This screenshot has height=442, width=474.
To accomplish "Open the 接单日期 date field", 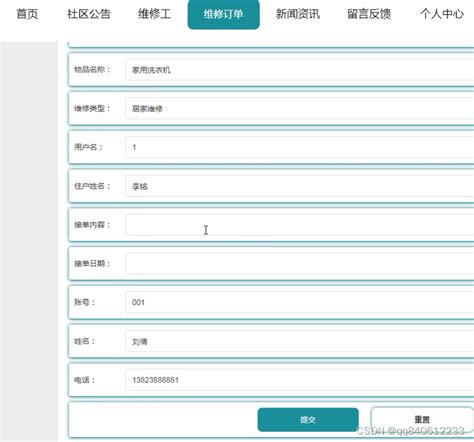I will coord(300,263).
